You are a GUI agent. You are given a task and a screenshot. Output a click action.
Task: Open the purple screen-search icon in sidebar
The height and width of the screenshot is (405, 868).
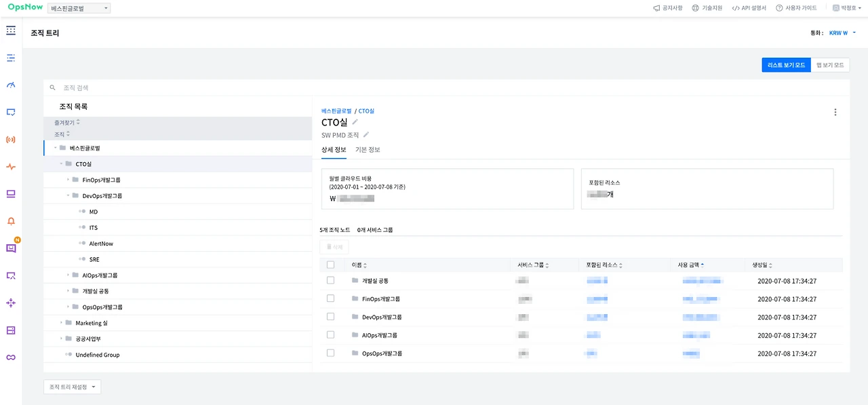[11, 275]
